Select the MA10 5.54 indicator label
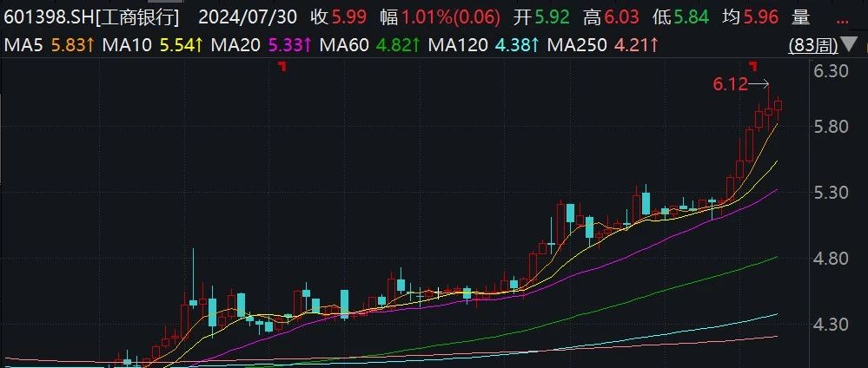 point(153,45)
